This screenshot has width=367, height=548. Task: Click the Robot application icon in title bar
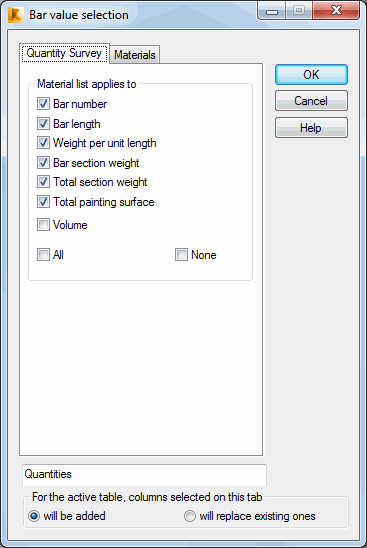point(16,15)
